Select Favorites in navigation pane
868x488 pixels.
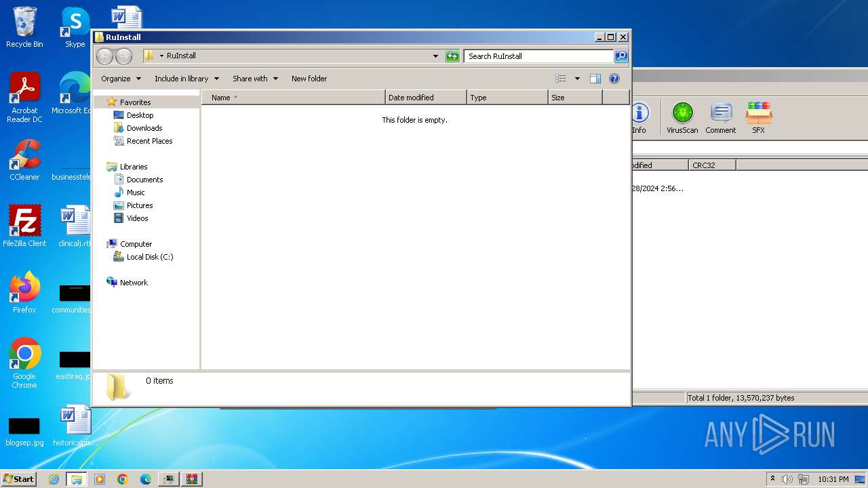[135, 102]
